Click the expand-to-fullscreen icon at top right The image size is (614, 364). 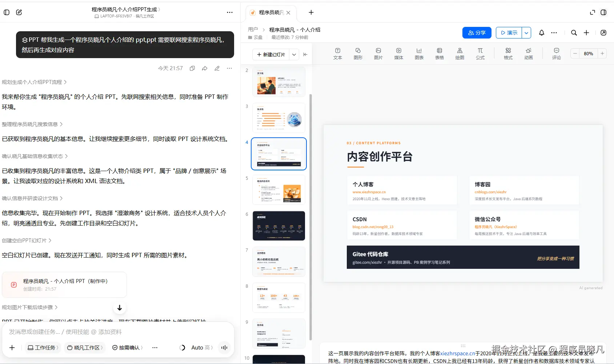[x=593, y=12]
